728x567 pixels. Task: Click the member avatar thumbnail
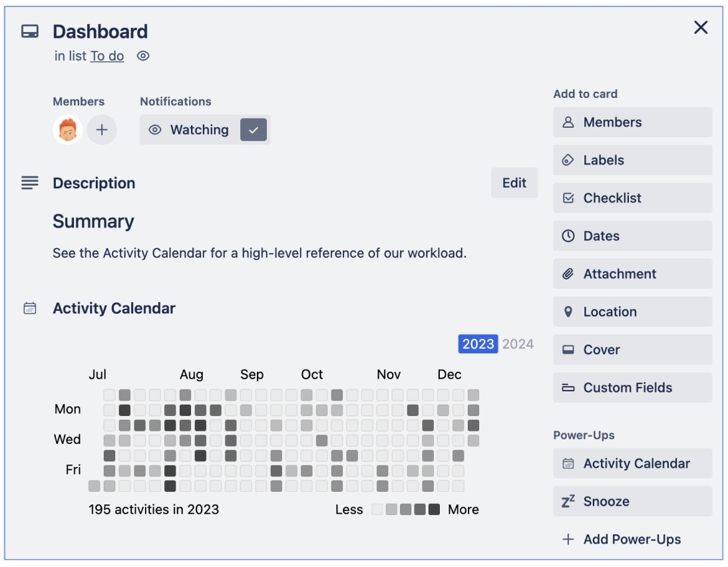(x=68, y=130)
